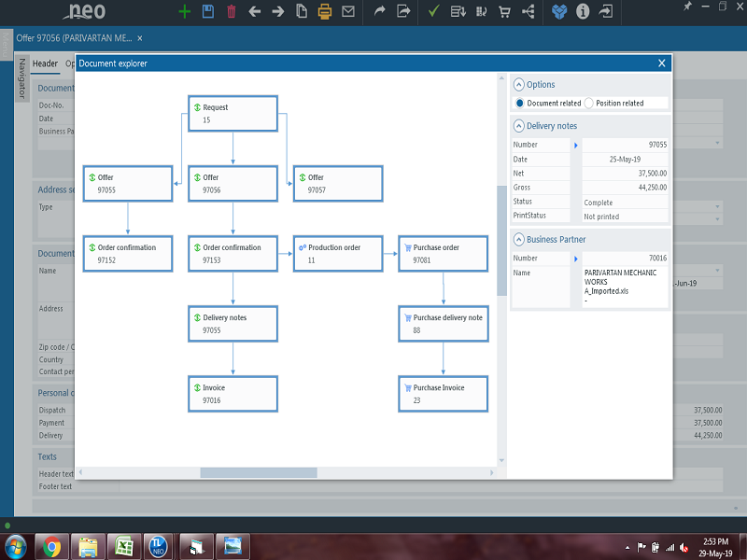Click the green plus New document icon
Viewport: 747px width, 560px height.
click(184, 11)
